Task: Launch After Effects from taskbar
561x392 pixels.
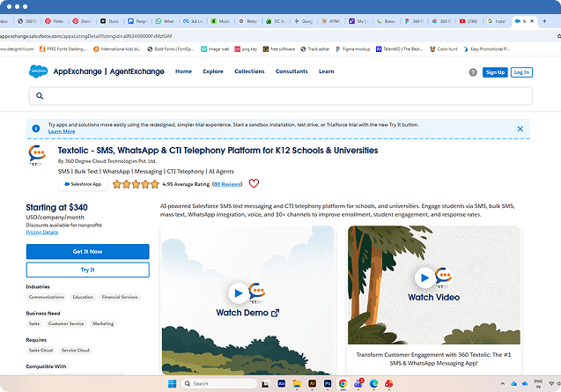Action: 282,384
